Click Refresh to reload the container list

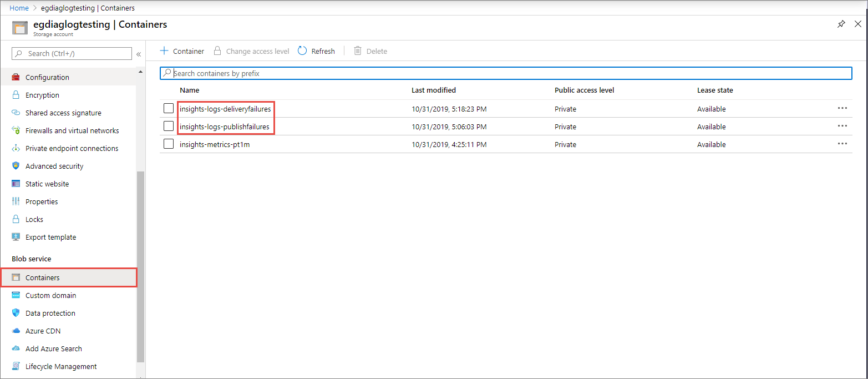point(316,50)
